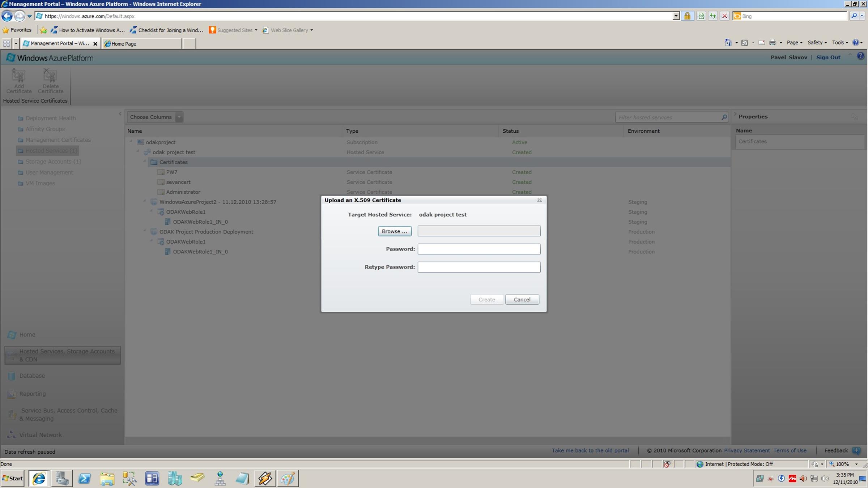Image resolution: width=868 pixels, height=488 pixels.
Task: Select the PW7 certificate row
Action: [x=428, y=172]
